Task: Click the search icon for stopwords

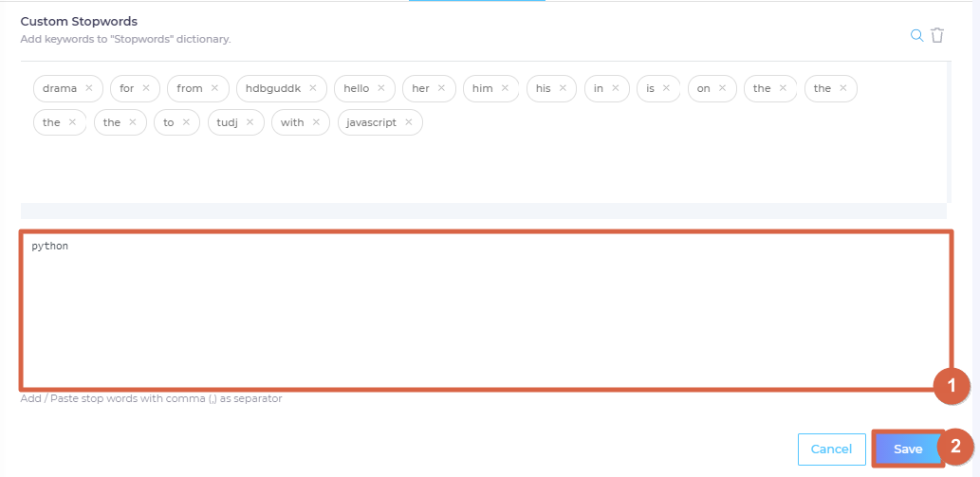Action: click(x=916, y=35)
